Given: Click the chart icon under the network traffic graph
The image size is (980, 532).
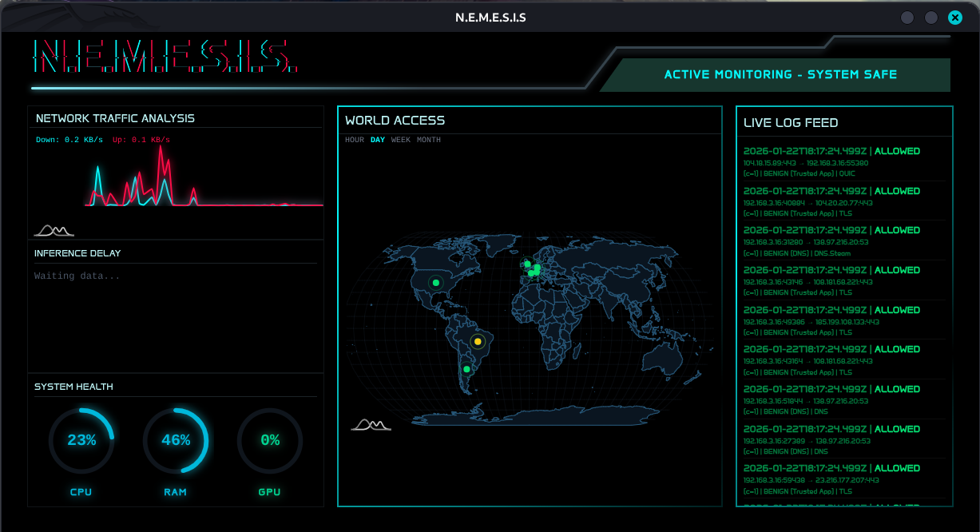Looking at the screenshot, I should pos(54,231).
